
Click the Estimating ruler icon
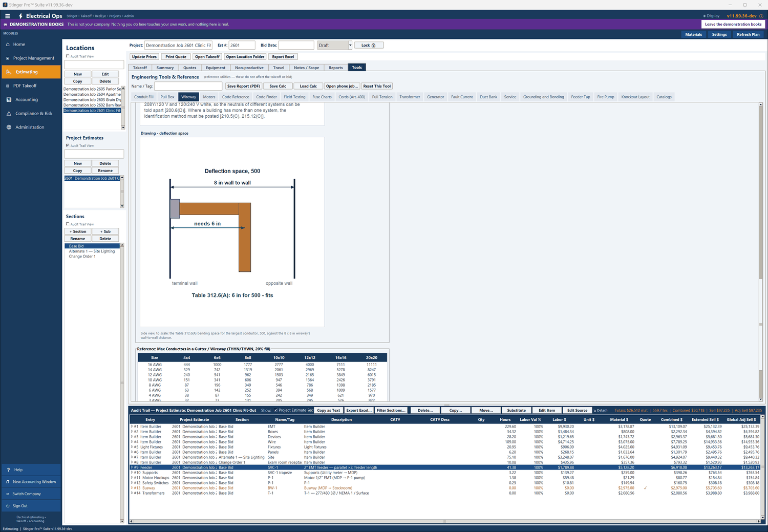pos(8,72)
